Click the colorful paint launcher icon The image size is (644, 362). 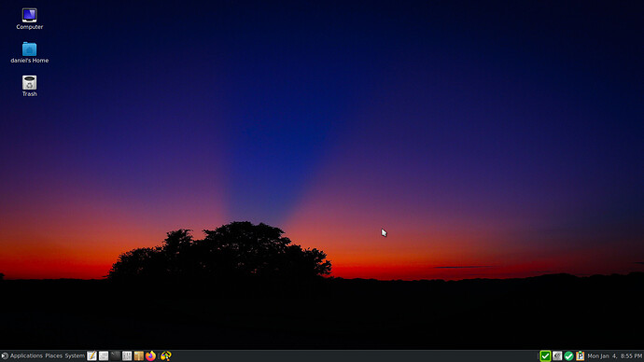tap(166, 355)
